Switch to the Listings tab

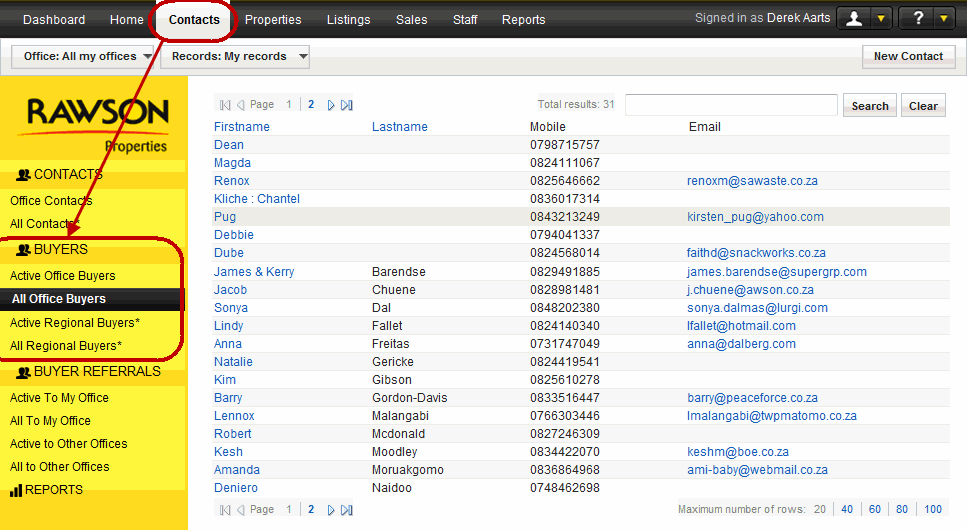pos(347,20)
